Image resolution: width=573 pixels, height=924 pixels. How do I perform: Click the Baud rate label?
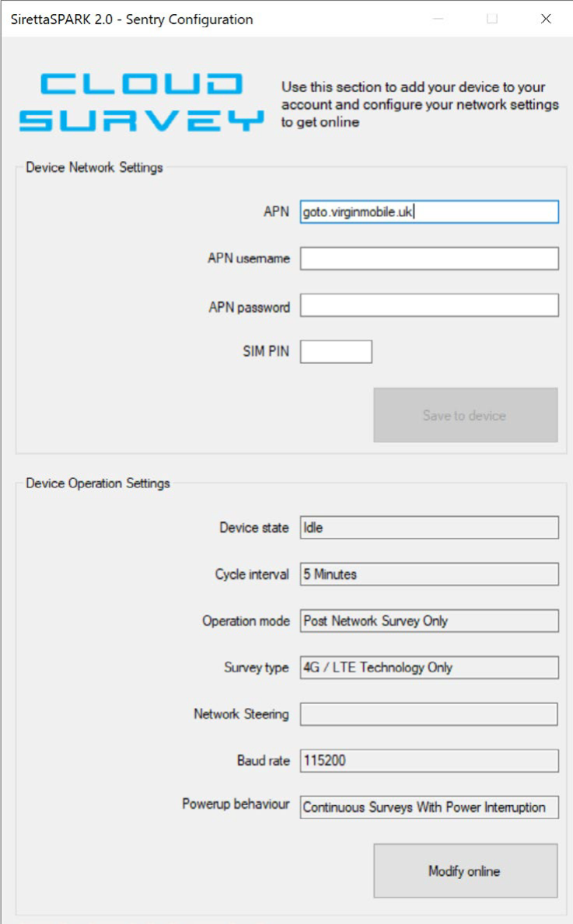pos(263,761)
